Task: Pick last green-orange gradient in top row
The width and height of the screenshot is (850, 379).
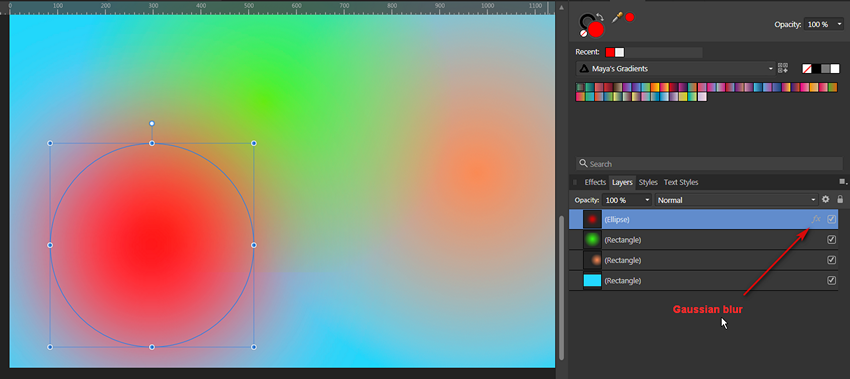Action: pyautogui.click(x=833, y=87)
